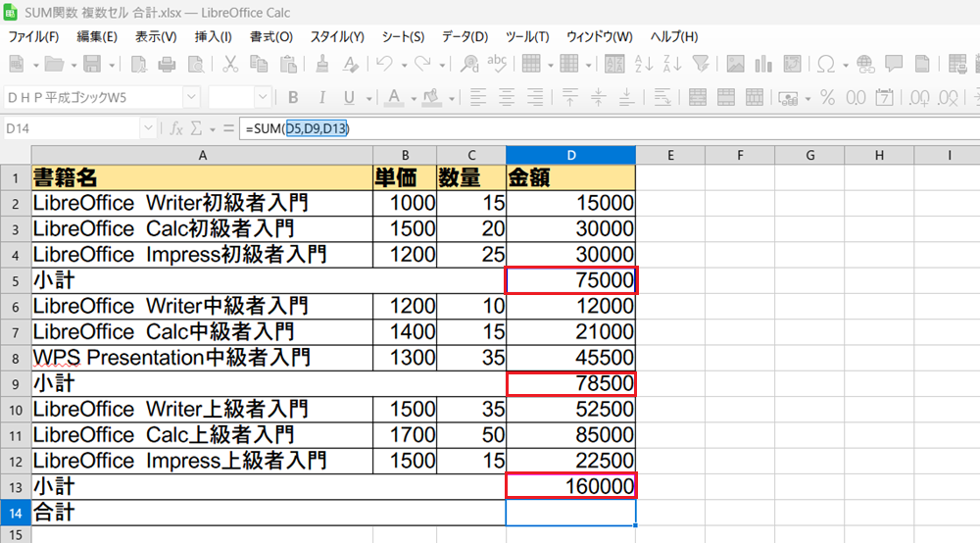Open the Function Wizard fx icon
This screenshot has height=543, width=980.
coord(176,128)
